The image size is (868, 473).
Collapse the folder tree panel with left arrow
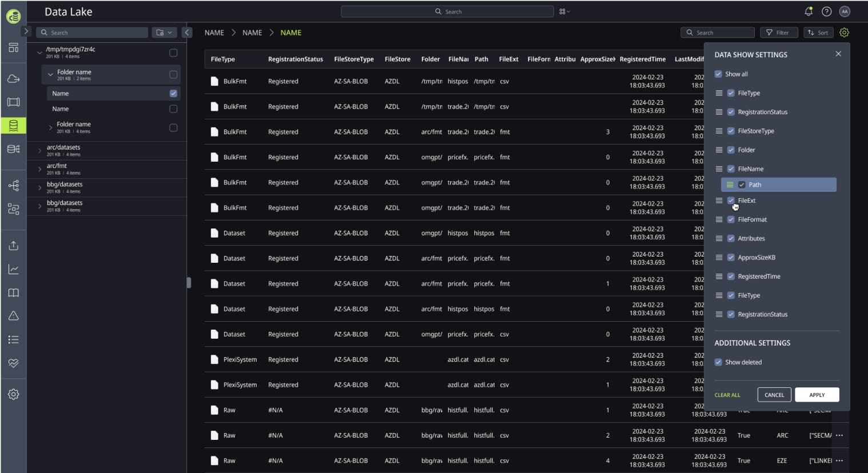(187, 33)
